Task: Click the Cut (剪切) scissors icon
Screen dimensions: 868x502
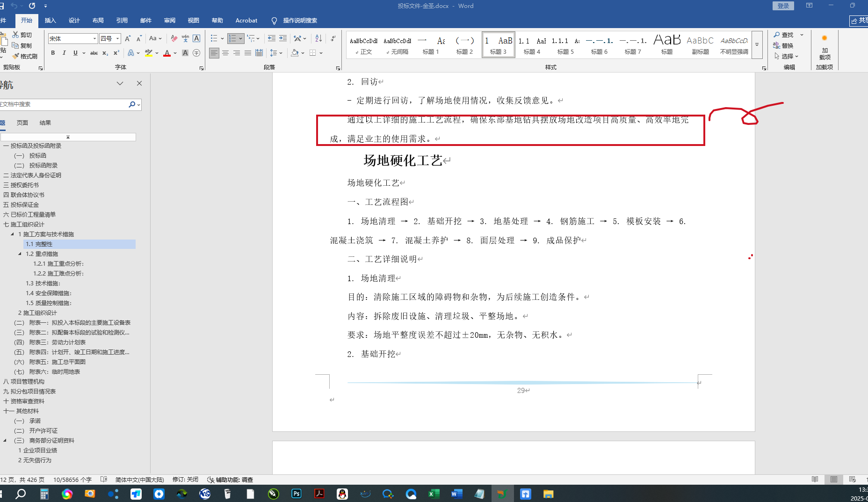Action: click(x=15, y=35)
